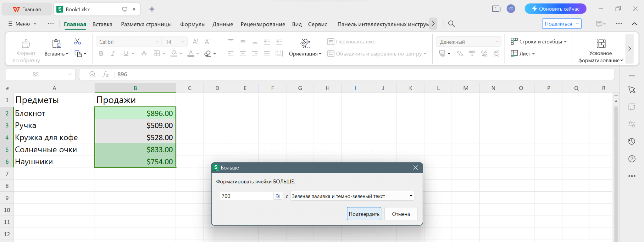Open the history icon in right sidebar
This screenshot has height=242, width=644.
632,142
